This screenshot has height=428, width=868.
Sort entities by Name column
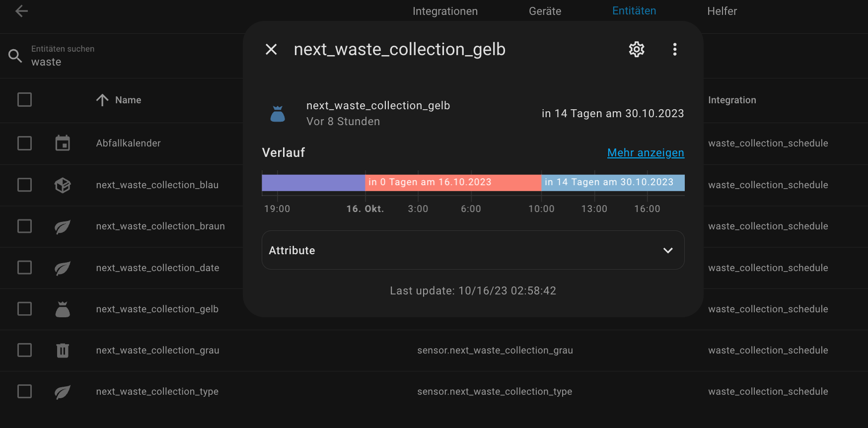click(x=128, y=100)
